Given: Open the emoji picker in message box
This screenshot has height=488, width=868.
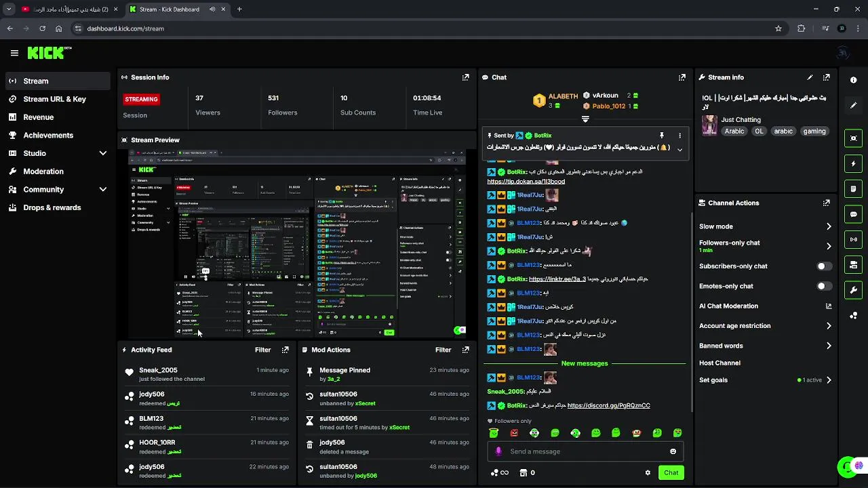Looking at the screenshot, I should (673, 451).
